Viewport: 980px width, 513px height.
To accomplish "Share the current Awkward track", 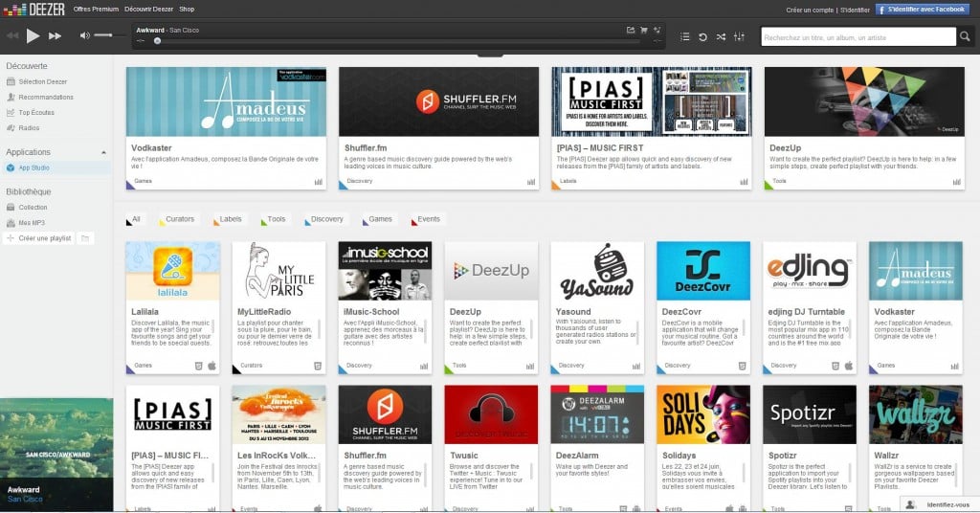I will pyautogui.click(x=631, y=30).
